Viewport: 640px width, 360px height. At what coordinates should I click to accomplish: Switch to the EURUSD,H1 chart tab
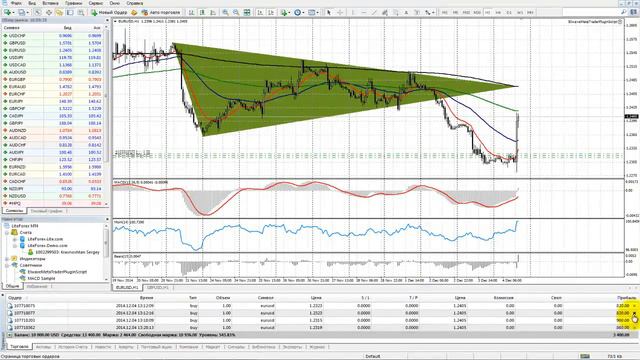(127, 287)
